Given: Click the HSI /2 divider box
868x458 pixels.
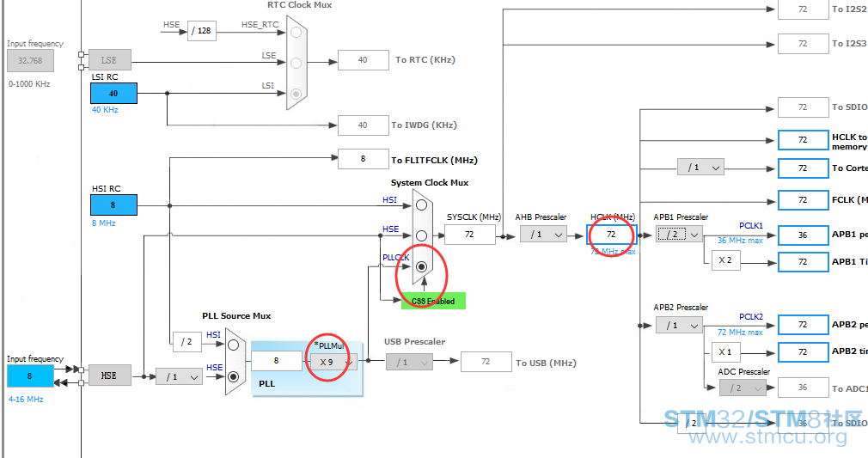Looking at the screenshot, I should point(187,342).
